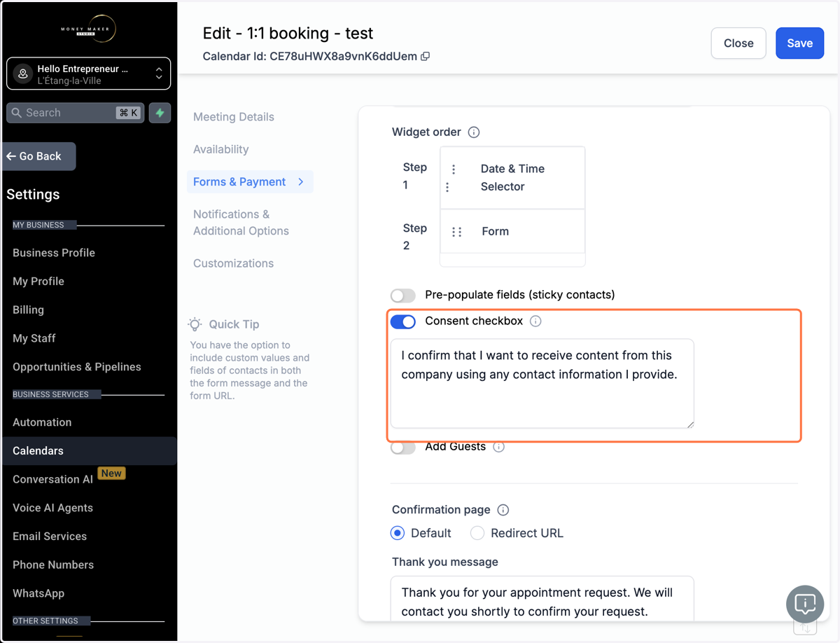This screenshot has width=840, height=643.
Task: Enable Pre-populate fields sticky contacts toggle
Action: 403,295
